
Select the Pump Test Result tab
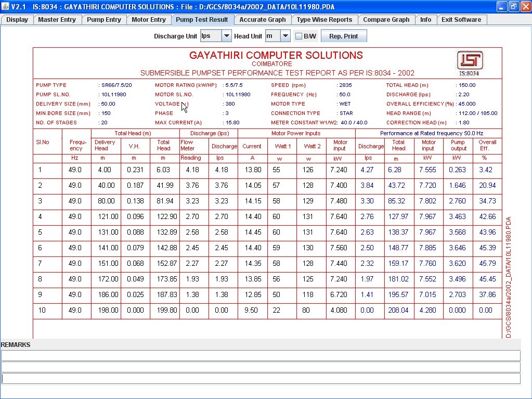click(x=202, y=20)
